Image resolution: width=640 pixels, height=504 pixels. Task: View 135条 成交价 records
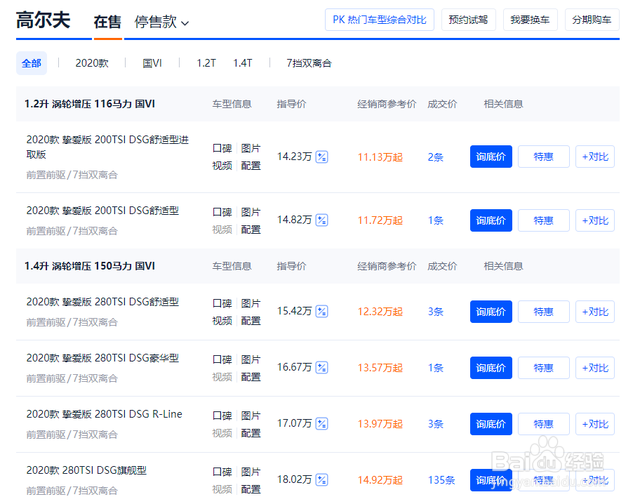click(441, 480)
